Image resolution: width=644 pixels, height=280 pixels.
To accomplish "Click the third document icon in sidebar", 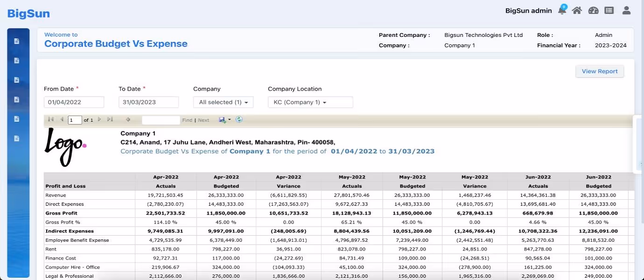I will click(x=17, y=80).
